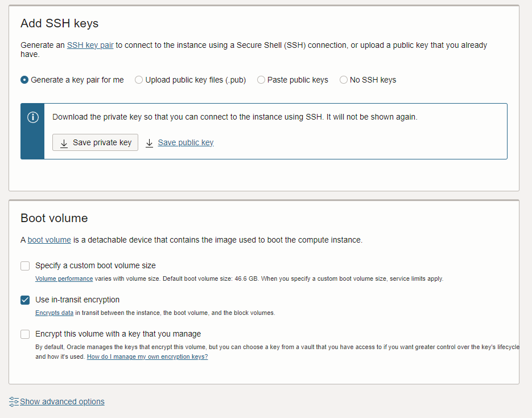Click the advanced options sliders icon
The image size is (532, 418).
pyautogui.click(x=14, y=401)
